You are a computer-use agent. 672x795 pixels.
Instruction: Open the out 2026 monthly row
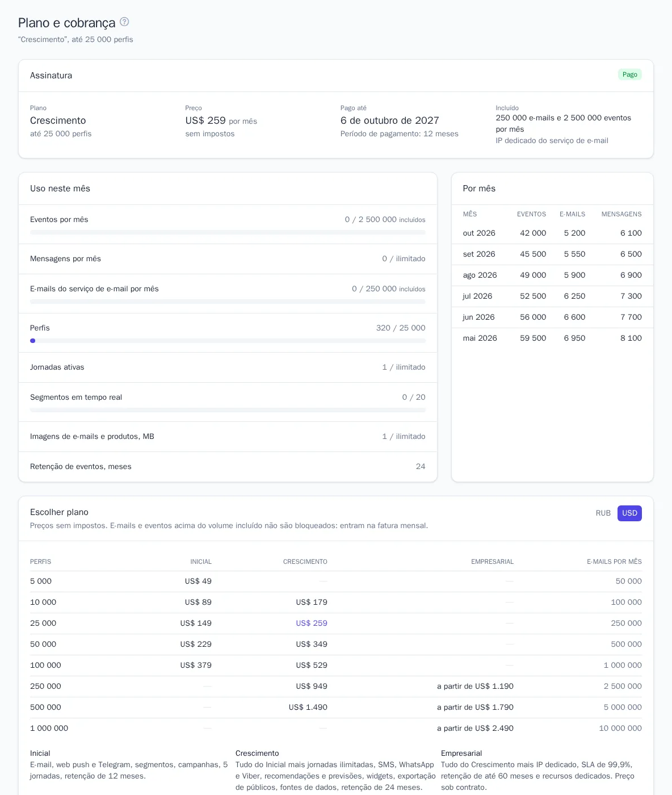click(x=552, y=233)
